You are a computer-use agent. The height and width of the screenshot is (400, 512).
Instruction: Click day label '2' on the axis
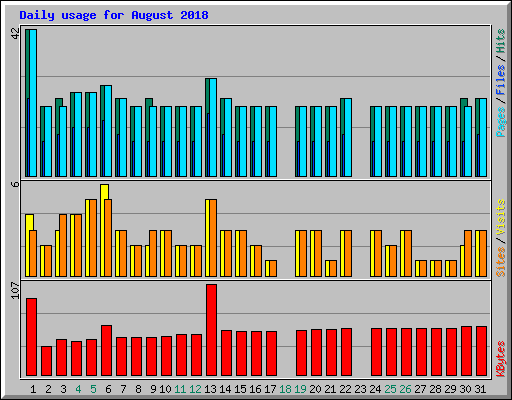click(x=48, y=389)
